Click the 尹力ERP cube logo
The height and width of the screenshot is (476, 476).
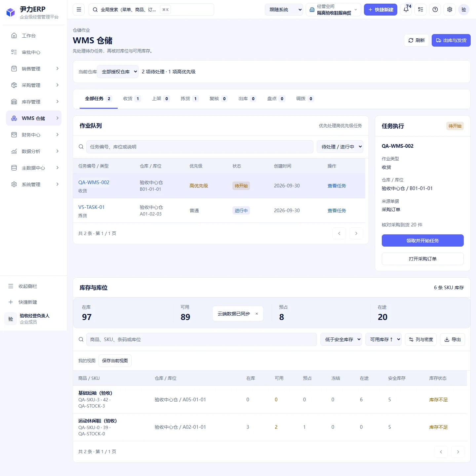coord(11,13)
